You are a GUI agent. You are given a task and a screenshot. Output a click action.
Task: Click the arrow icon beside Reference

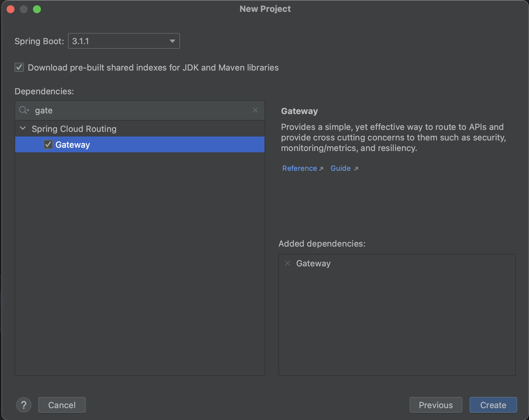click(x=321, y=169)
